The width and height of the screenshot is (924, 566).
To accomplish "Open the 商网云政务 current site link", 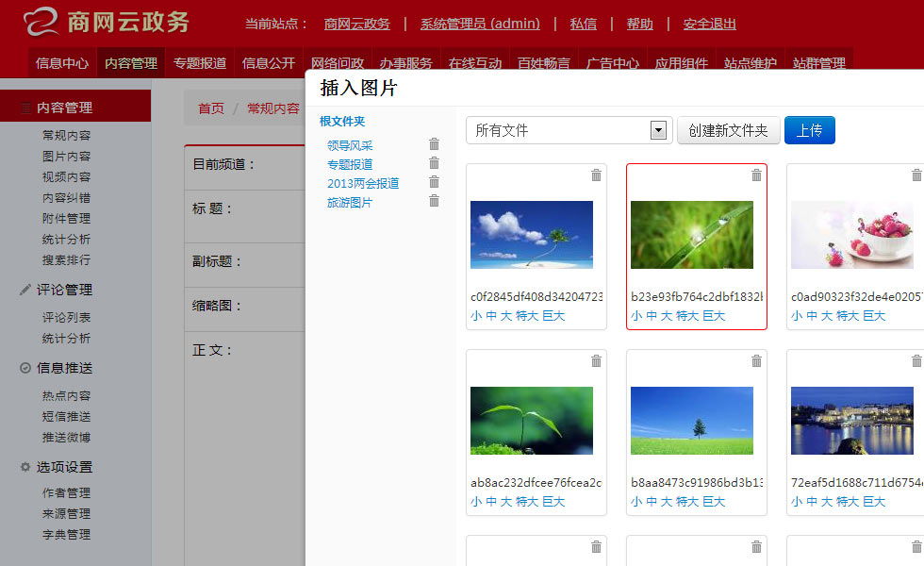I will pos(357,24).
